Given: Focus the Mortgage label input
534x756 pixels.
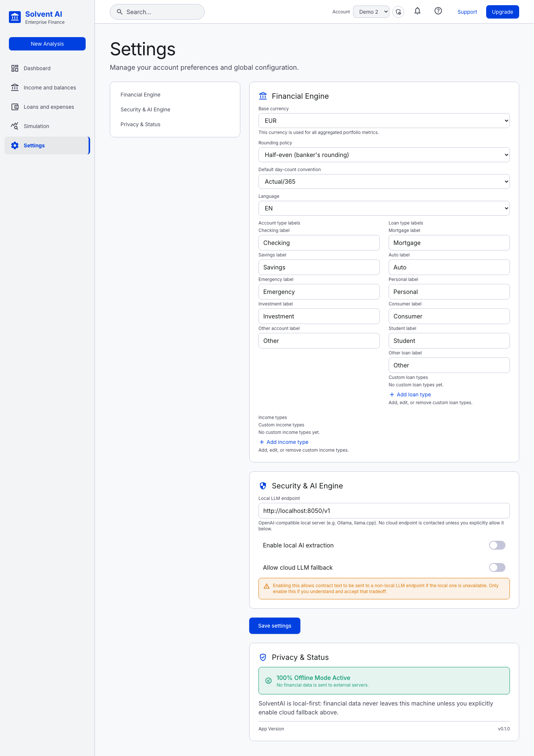Looking at the screenshot, I should click(x=449, y=243).
